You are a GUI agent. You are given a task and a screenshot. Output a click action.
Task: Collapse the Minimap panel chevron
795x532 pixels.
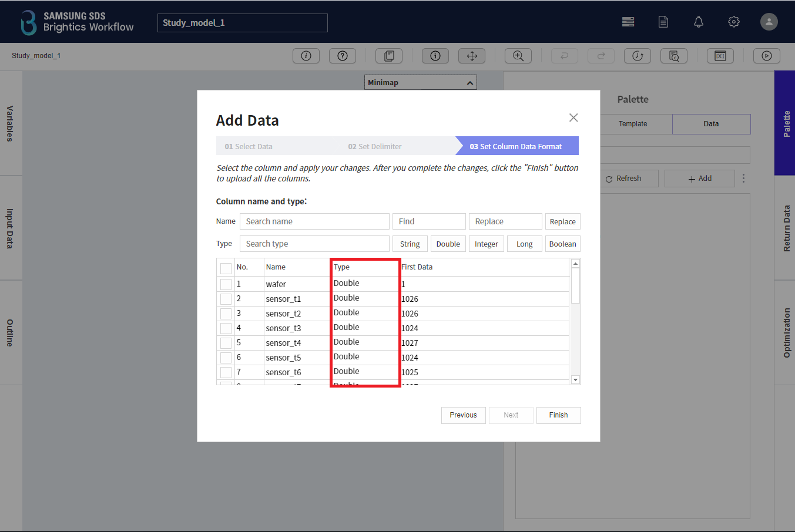470,83
